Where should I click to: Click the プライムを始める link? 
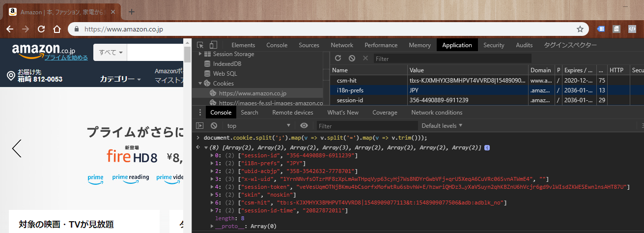point(66,58)
